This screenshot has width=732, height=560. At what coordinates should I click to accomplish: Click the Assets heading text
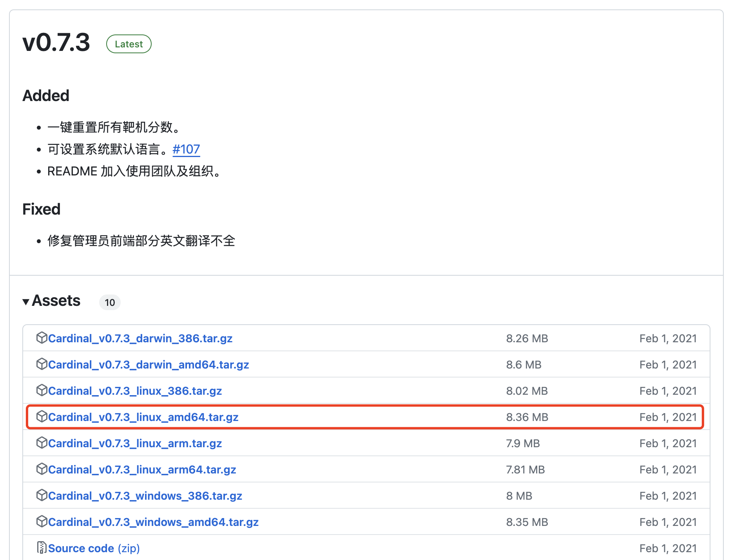coord(56,301)
